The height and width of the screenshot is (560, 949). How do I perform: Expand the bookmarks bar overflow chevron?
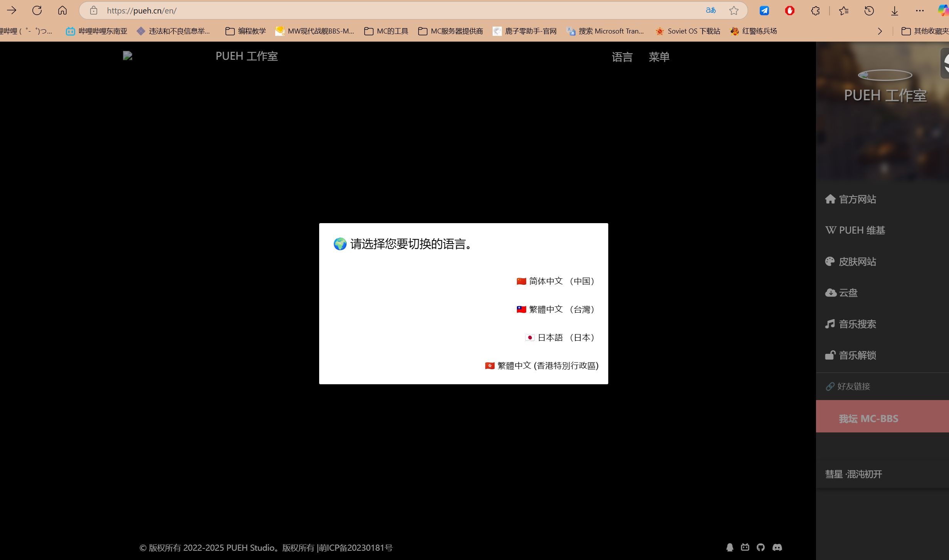point(880,31)
